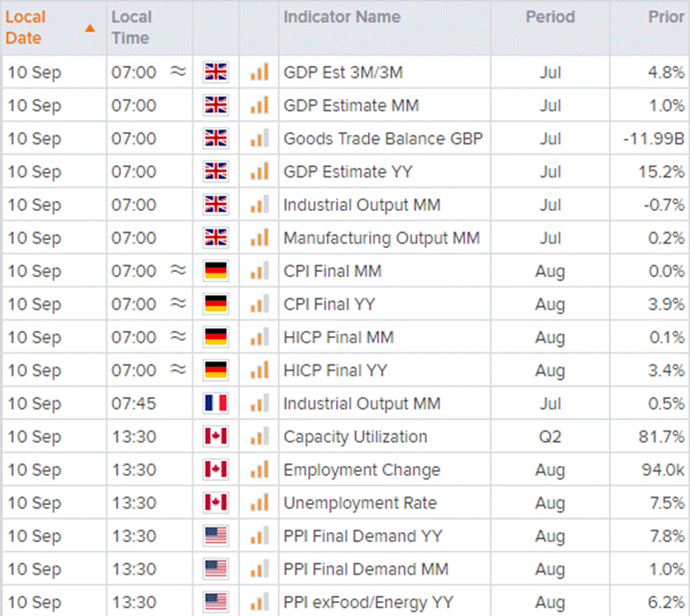This screenshot has width=690, height=616.
Task: Select the Manufacturing Output MM indicator name
Action: click(381, 238)
